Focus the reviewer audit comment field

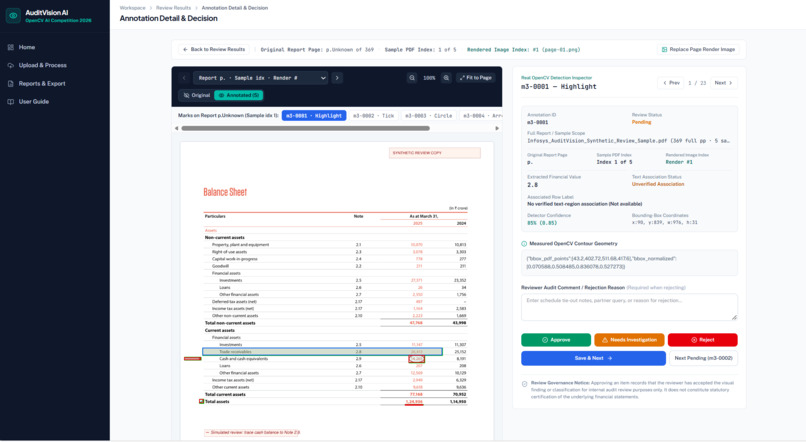pyautogui.click(x=629, y=307)
